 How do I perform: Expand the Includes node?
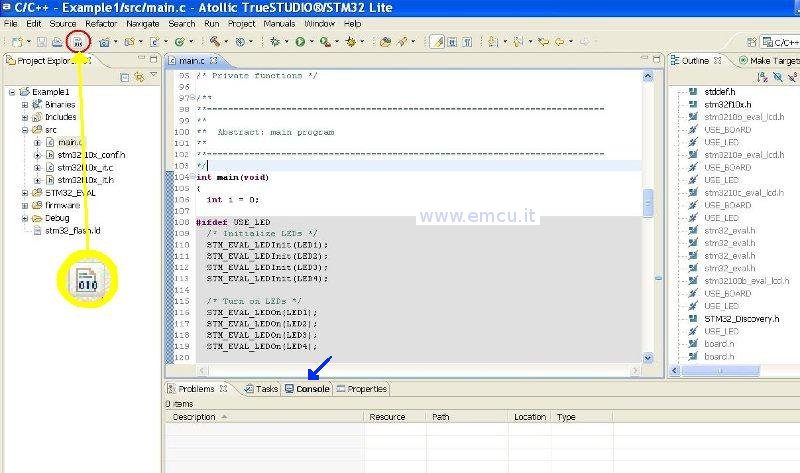pyautogui.click(x=24, y=117)
